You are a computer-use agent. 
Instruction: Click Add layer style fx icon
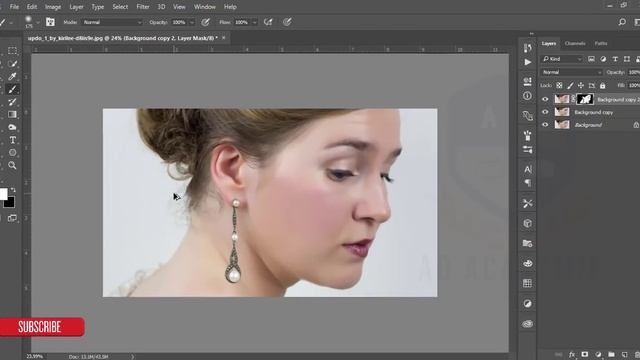(572, 354)
